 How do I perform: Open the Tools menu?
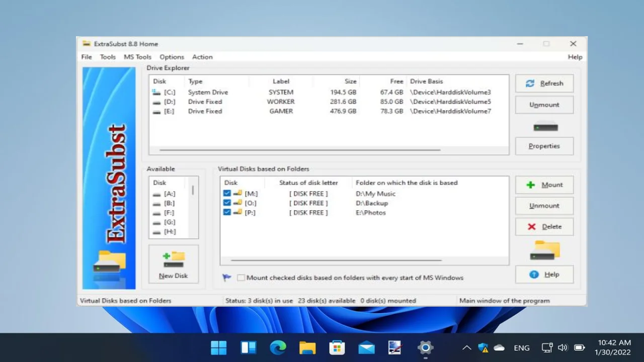108,57
